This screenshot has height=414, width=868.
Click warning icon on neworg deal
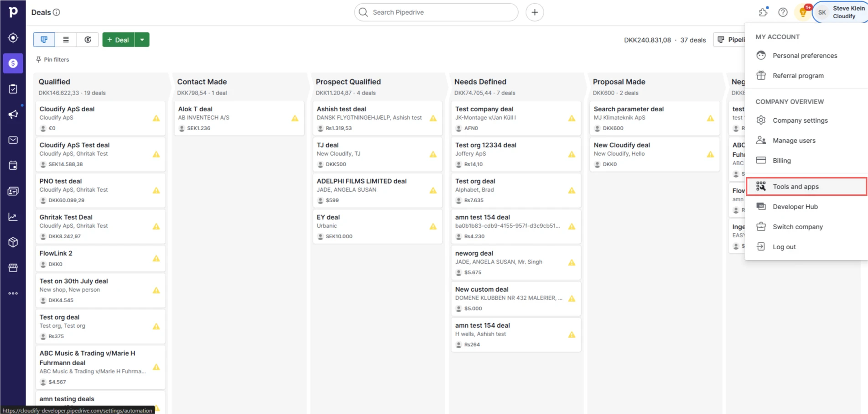tap(572, 262)
